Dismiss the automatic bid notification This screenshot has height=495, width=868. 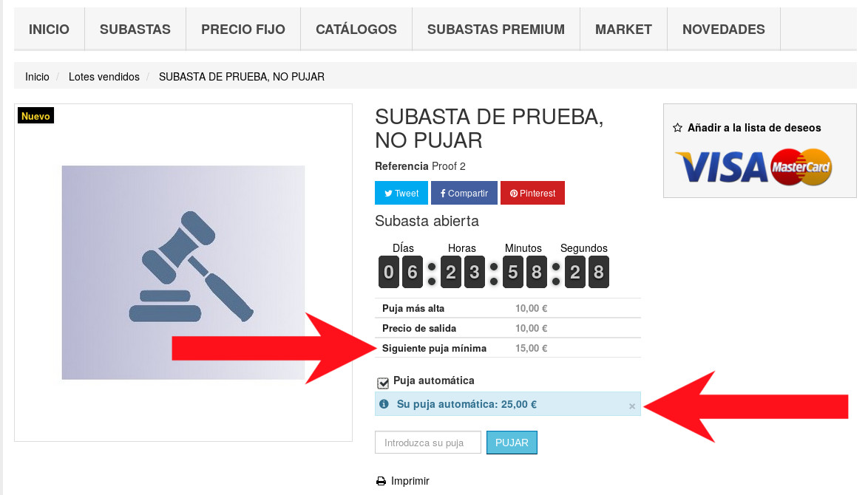[x=631, y=406]
